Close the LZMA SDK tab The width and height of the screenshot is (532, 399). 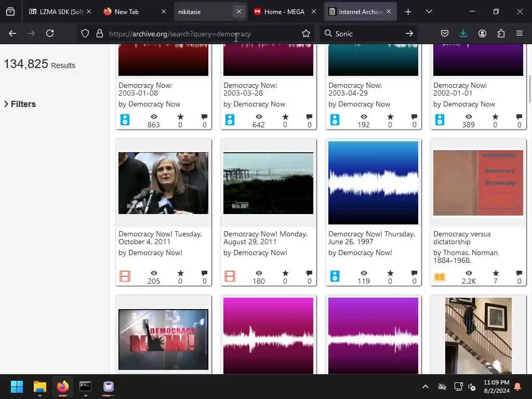click(89, 12)
